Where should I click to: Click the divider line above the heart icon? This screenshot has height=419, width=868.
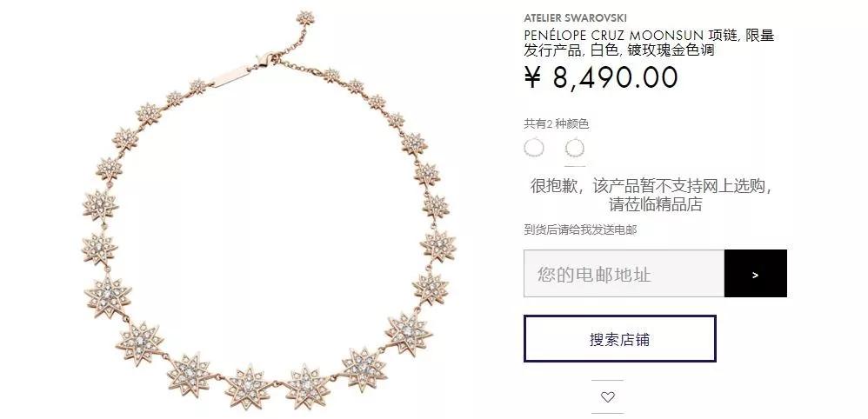[607, 380]
